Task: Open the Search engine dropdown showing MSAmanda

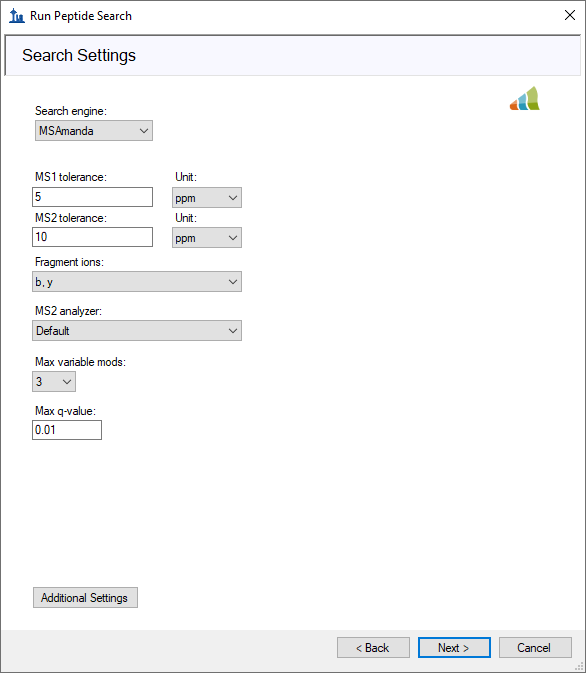Action: (x=94, y=130)
